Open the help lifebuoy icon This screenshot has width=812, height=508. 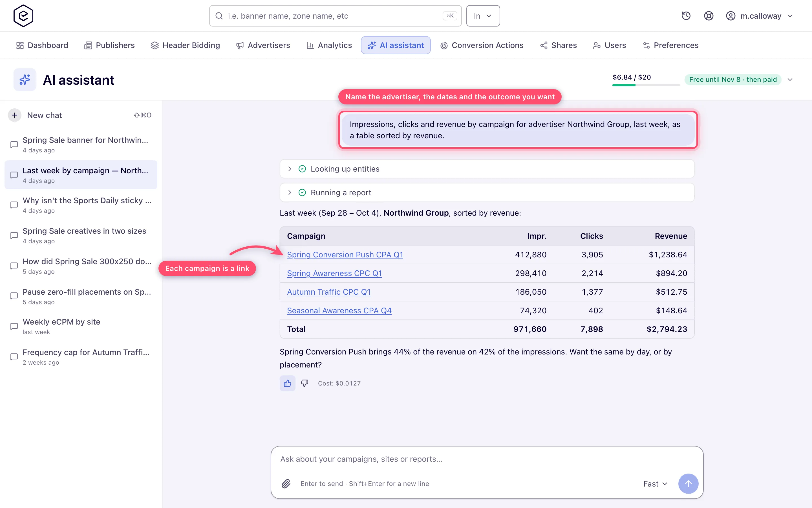[708, 16]
